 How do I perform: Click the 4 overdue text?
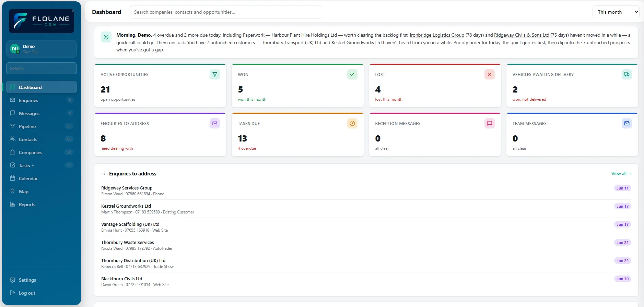click(x=247, y=148)
